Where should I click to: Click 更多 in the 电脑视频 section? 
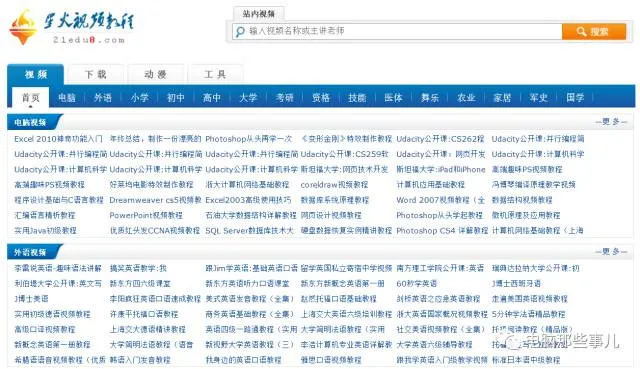click(611, 122)
